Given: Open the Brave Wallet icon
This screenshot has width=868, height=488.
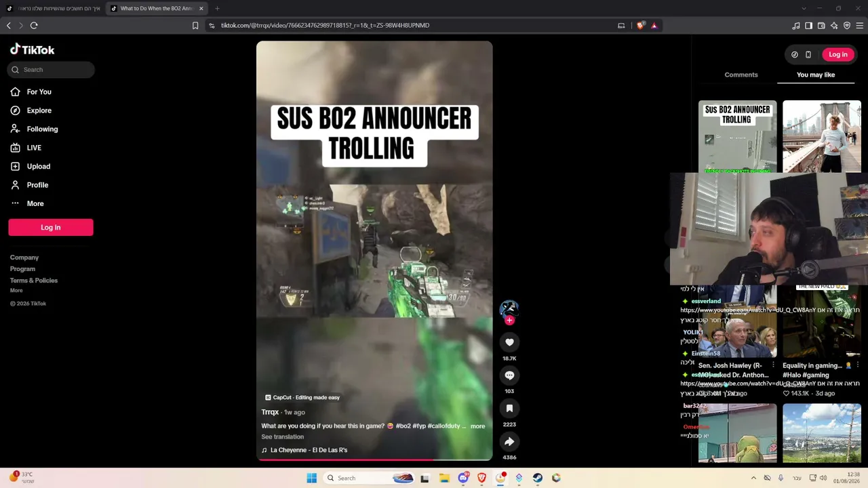Looking at the screenshot, I should (821, 26).
